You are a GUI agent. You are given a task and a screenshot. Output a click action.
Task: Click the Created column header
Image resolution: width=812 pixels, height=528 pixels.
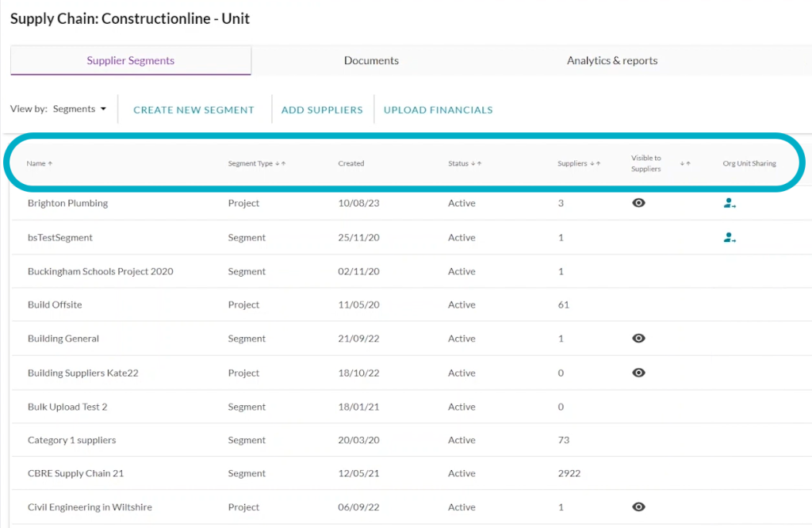tap(350, 163)
